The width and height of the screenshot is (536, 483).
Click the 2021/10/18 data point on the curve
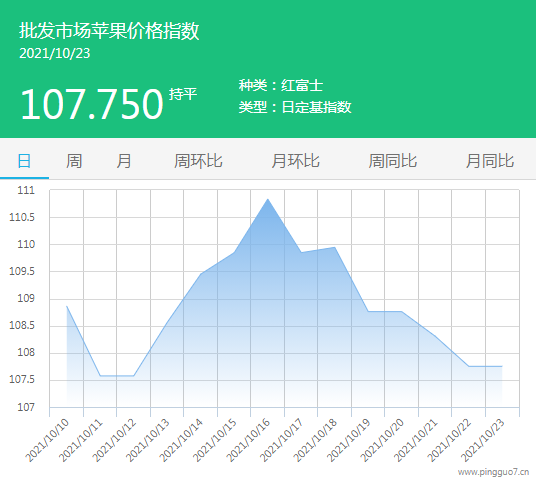[335, 247]
